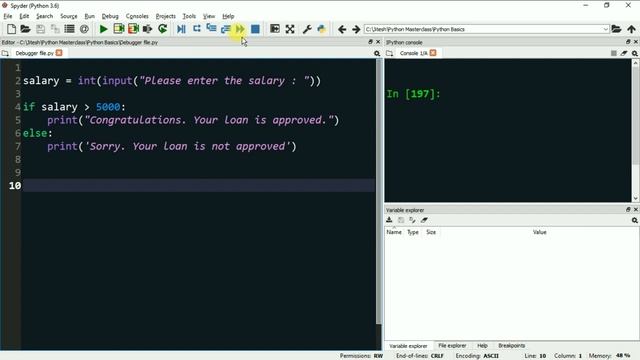Select the Debugger file.py editor tab
Screen dimensions: 640x360
click(x=34, y=53)
